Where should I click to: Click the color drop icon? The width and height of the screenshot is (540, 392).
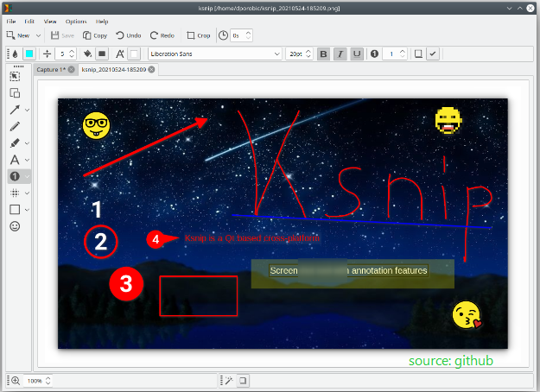(x=15, y=54)
